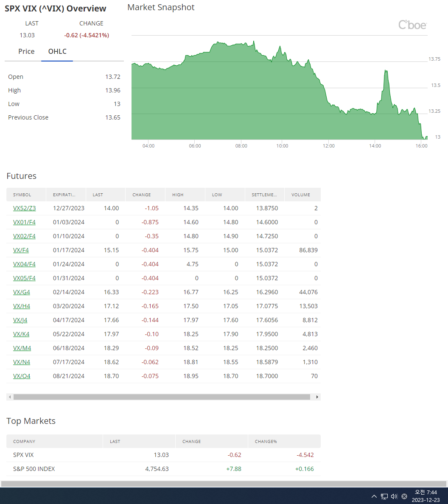Sort futures by HIGH column header
Screen dimensions: 448x504
pos(185,195)
